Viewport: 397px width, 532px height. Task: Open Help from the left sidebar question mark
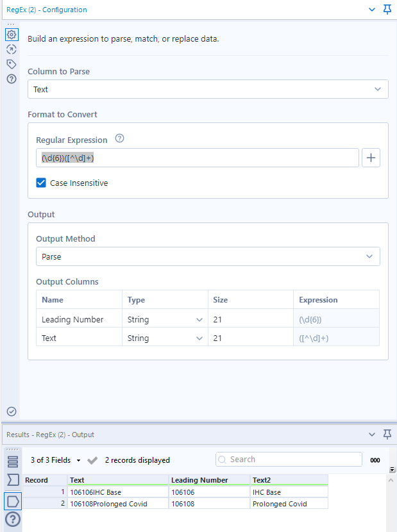pyautogui.click(x=11, y=79)
